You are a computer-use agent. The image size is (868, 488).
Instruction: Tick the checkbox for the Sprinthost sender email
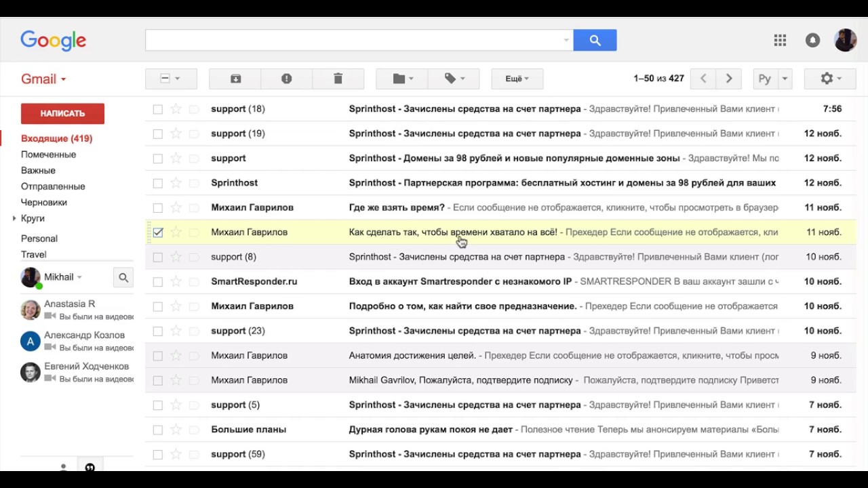point(158,183)
